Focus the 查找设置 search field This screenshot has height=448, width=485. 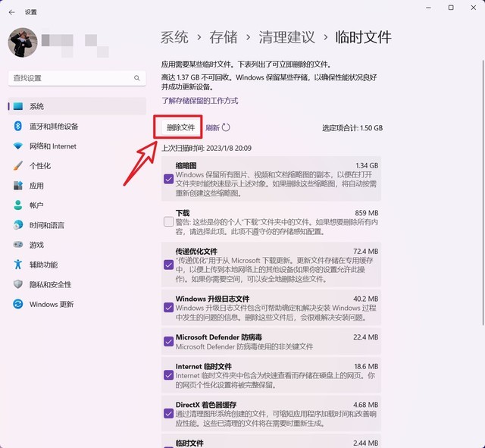77,78
